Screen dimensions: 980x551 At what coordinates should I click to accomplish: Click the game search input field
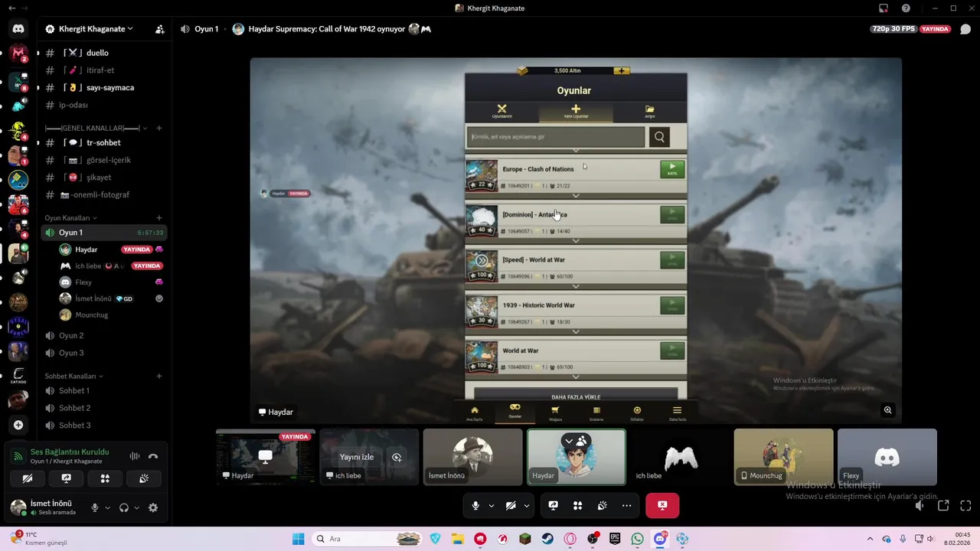point(556,137)
